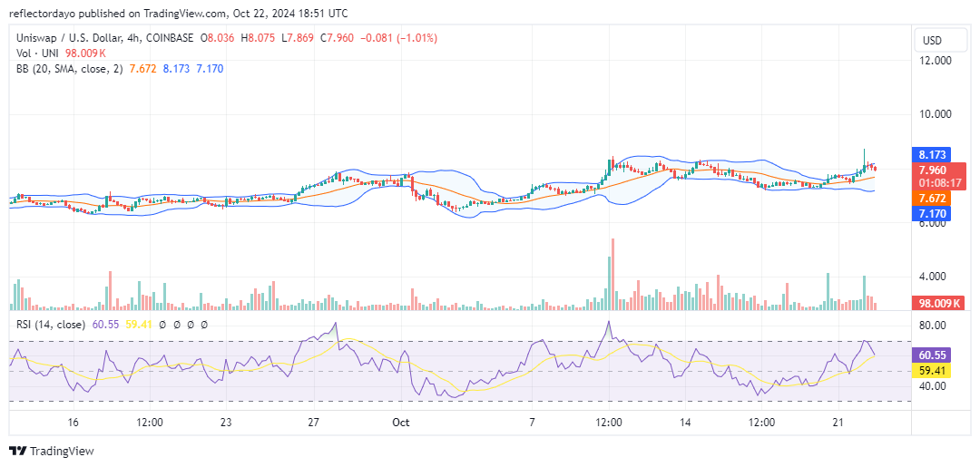Click the 4.000 price axis label

point(935,276)
